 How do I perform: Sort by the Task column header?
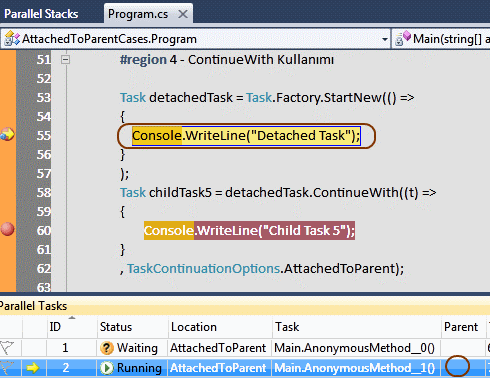(x=356, y=327)
